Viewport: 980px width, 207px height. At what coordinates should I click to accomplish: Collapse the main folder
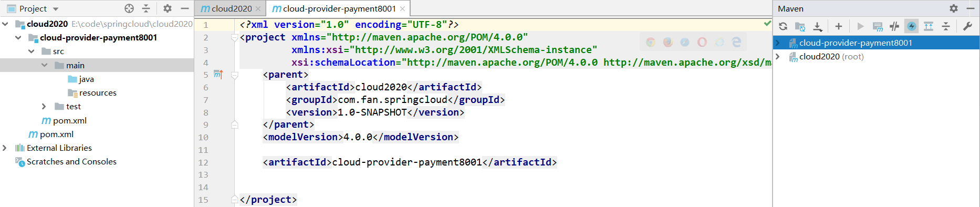[45, 65]
